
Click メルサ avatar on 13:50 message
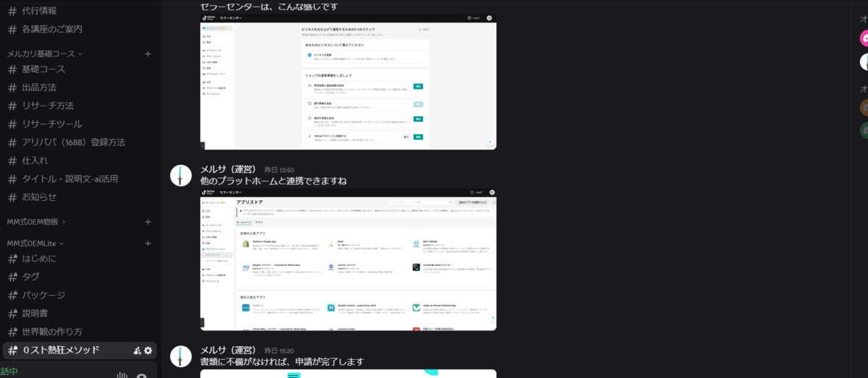click(x=180, y=175)
